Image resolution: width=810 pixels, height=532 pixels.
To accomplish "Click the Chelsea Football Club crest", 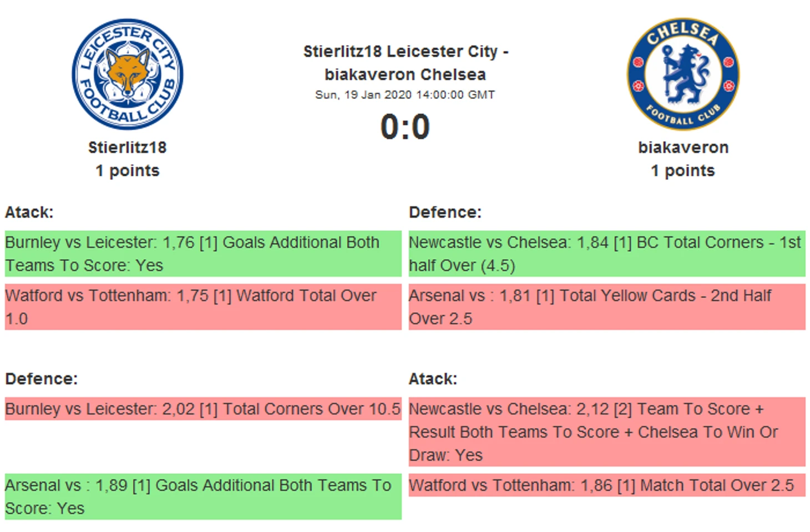I will 683,74.
